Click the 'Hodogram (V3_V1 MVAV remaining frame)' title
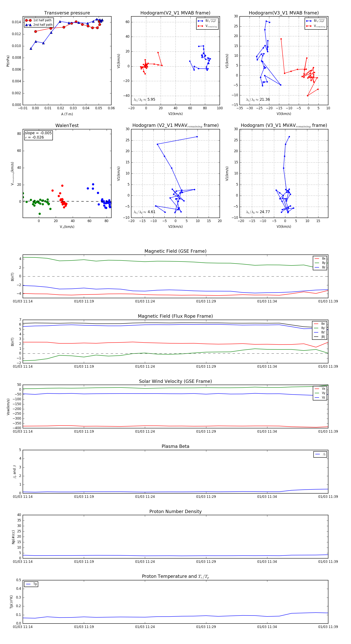 [x=284, y=125]
